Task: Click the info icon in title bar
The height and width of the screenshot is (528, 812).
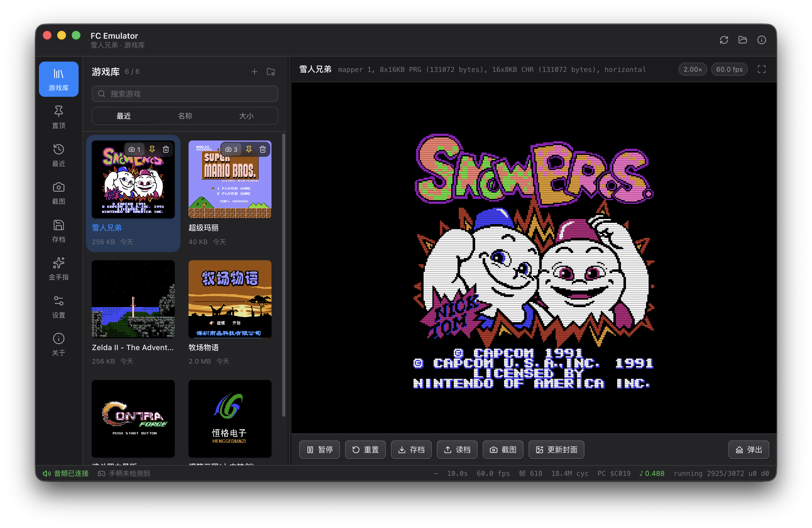Action: coord(761,40)
